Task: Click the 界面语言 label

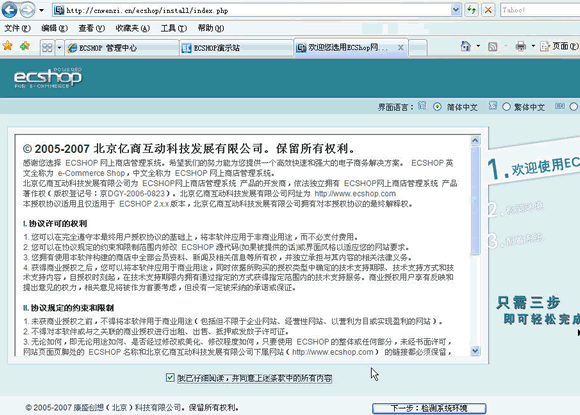Action: coord(395,107)
